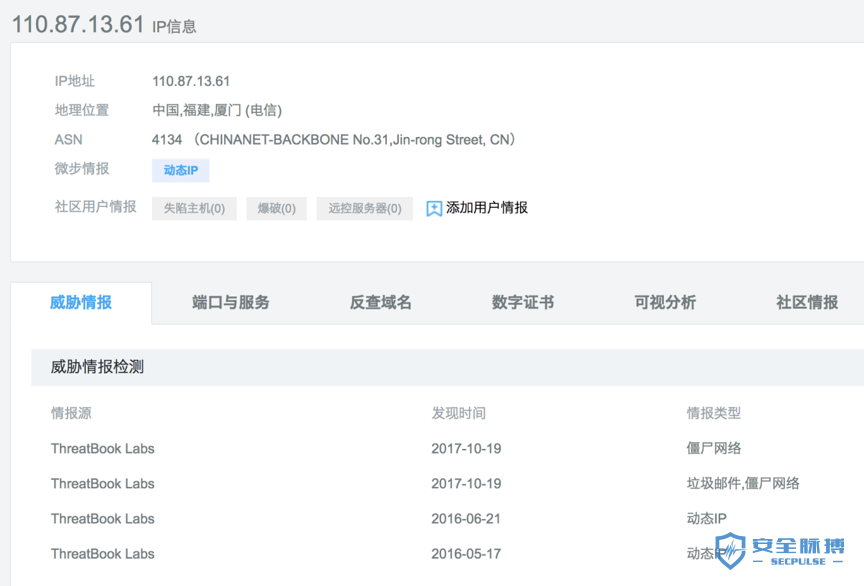Click ThreatBook Labs in the 2016-05-17 row

[102, 554]
